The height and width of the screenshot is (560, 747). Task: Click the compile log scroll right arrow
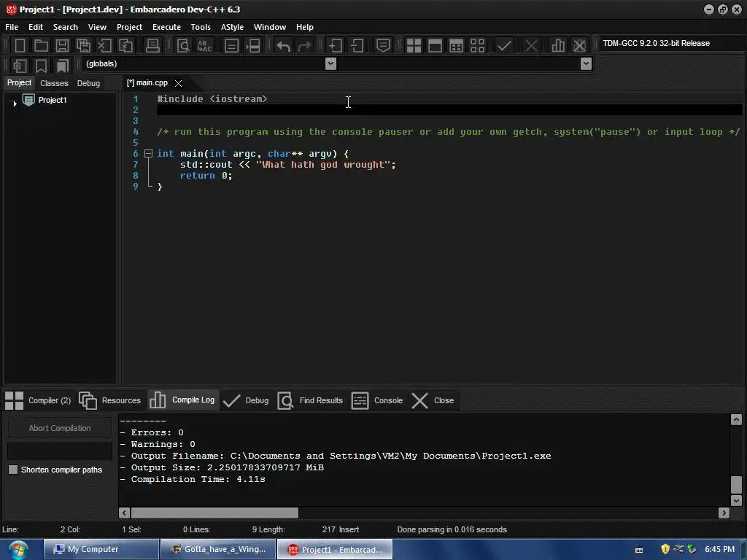click(x=724, y=513)
